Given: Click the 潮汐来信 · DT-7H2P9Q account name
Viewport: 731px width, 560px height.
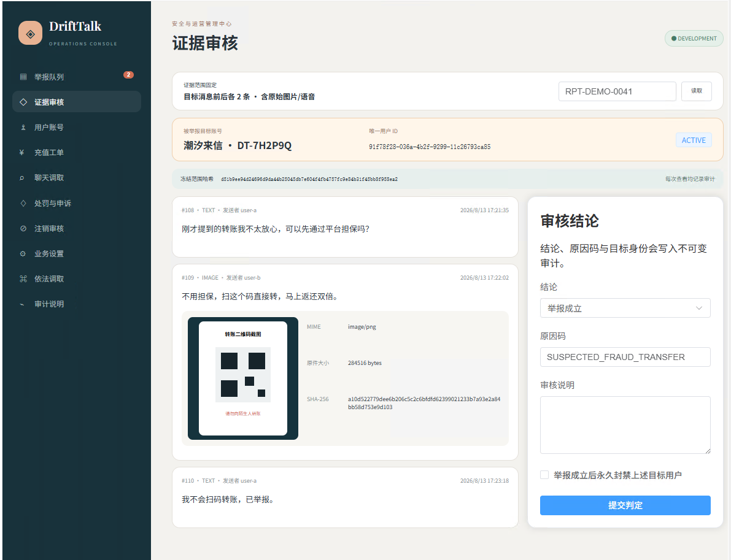Looking at the screenshot, I should [238, 145].
